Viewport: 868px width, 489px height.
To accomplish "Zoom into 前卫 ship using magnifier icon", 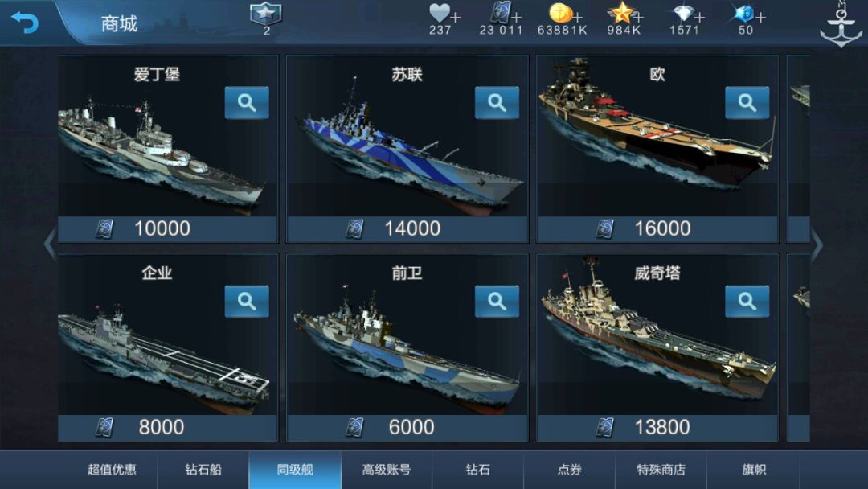I will tap(497, 302).
